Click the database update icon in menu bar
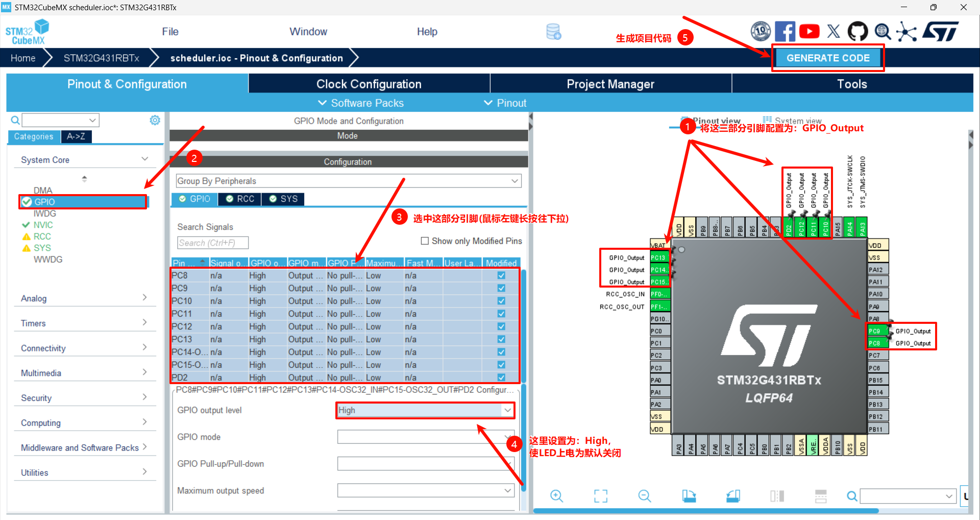 pos(554,32)
